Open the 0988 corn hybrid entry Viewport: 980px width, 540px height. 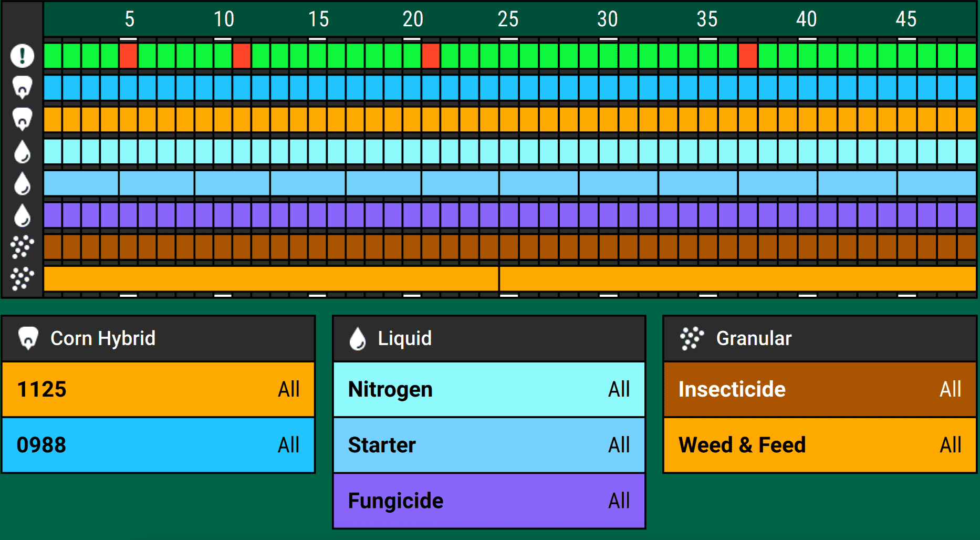158,445
